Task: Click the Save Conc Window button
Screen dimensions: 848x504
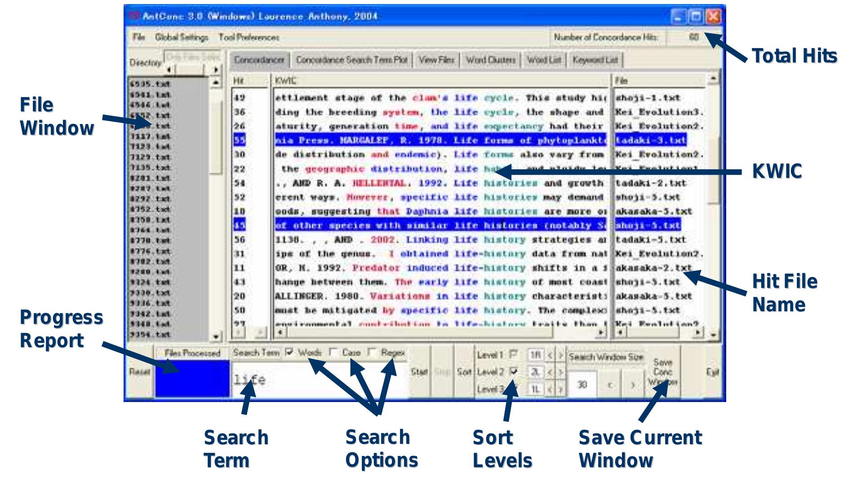Action: (x=663, y=372)
